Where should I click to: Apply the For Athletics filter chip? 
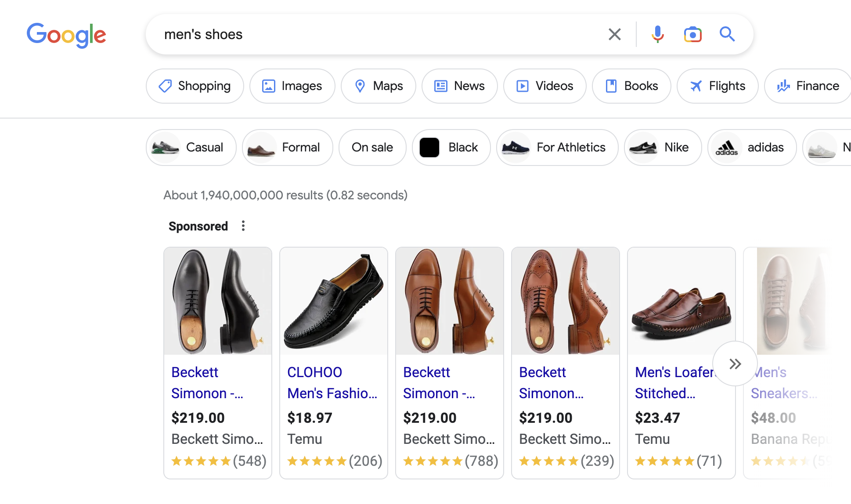(558, 148)
